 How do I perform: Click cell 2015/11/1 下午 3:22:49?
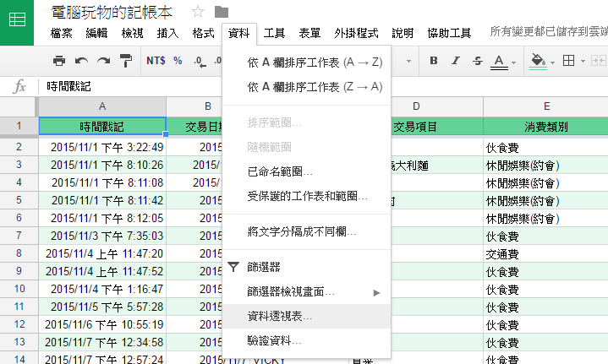[102, 147]
